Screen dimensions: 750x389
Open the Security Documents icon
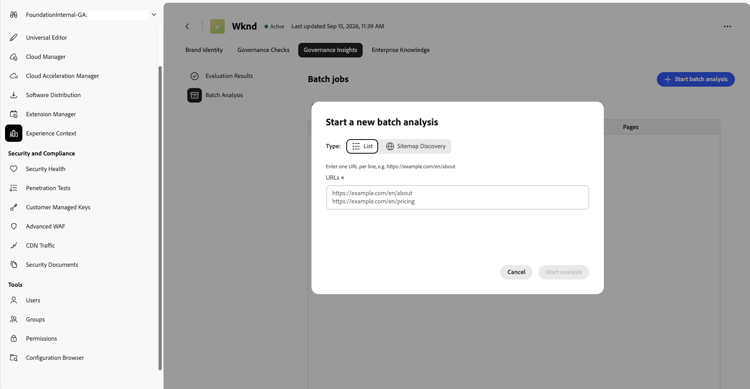click(x=14, y=265)
